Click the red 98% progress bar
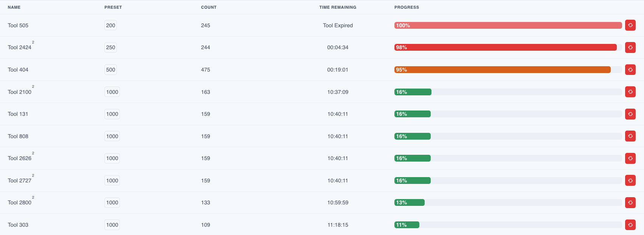 (x=506, y=47)
